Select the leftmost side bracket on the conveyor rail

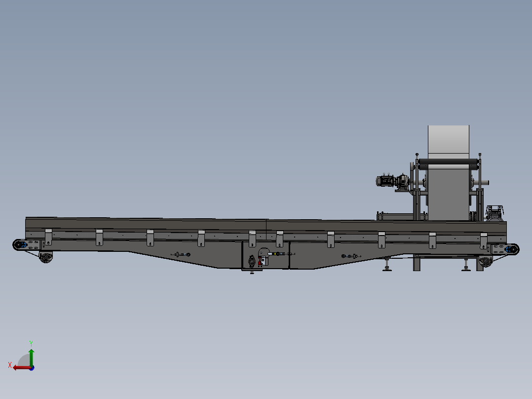pyautogui.click(x=48, y=237)
